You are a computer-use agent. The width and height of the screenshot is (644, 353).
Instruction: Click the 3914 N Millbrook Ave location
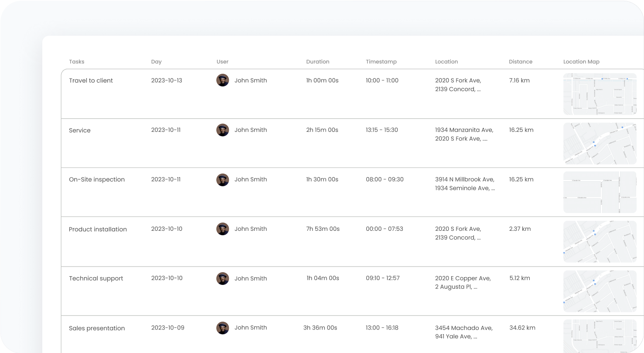pyautogui.click(x=465, y=179)
